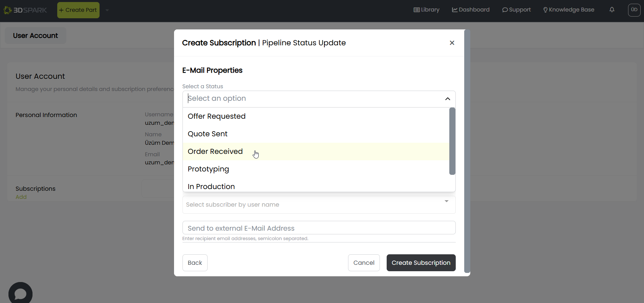
Task: Open the Library page
Action: coord(426,10)
